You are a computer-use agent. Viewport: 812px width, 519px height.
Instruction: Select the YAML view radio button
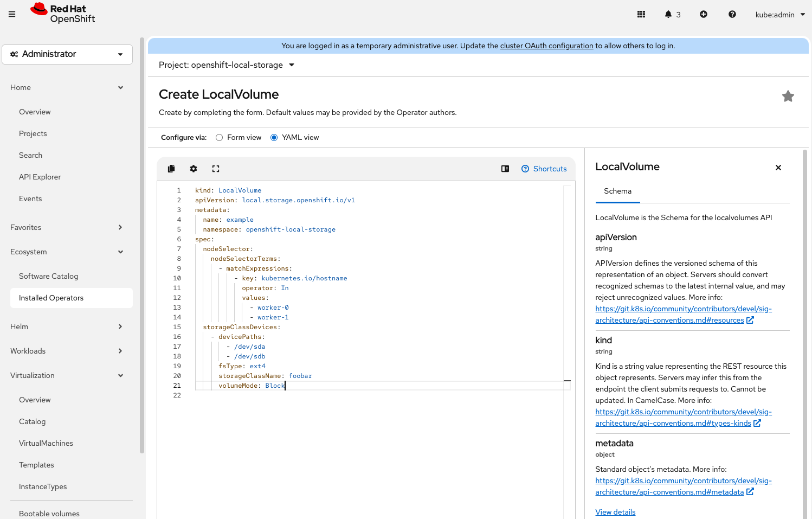click(x=274, y=137)
